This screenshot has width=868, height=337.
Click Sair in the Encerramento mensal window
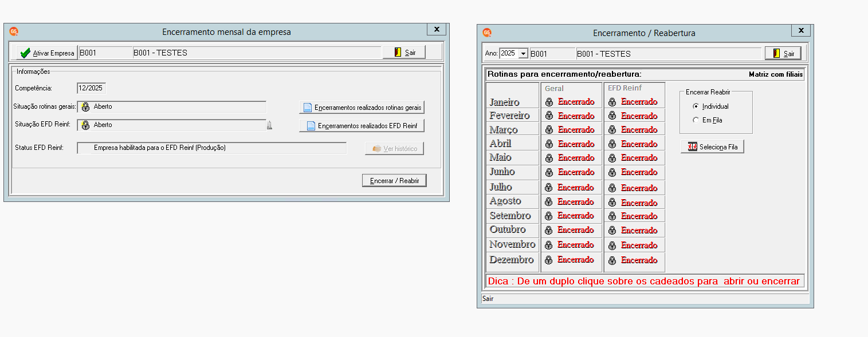pyautogui.click(x=404, y=52)
